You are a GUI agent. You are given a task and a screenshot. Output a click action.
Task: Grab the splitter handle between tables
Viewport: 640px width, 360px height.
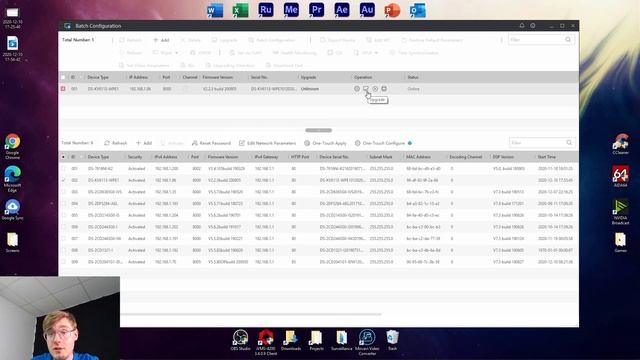click(318, 130)
